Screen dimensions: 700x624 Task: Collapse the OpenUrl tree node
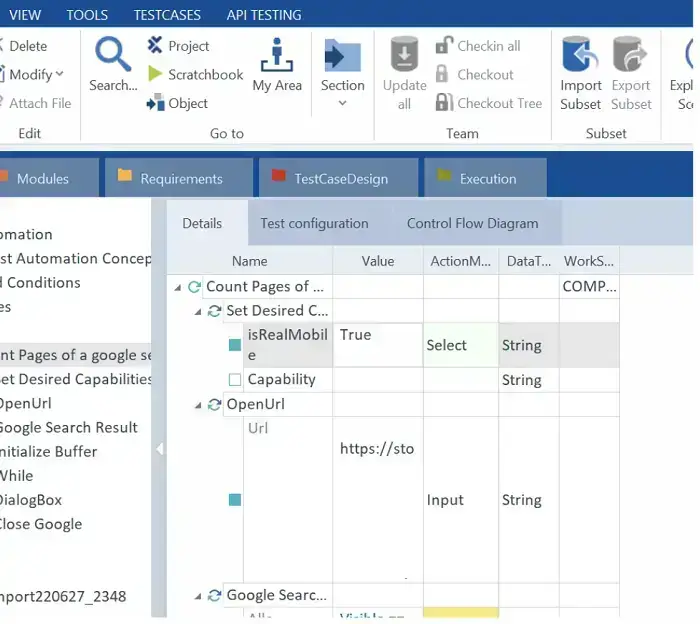[199, 405]
